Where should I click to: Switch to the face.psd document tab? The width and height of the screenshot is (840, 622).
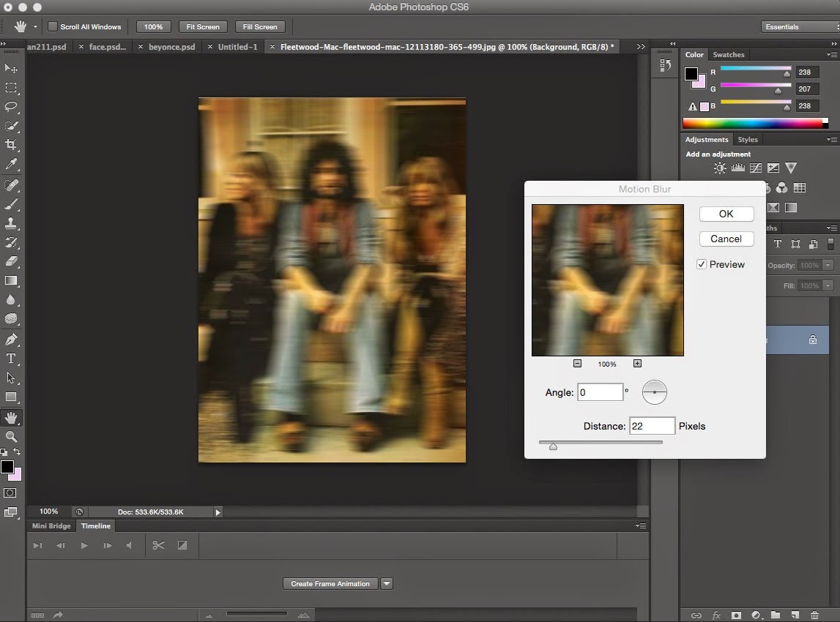click(x=107, y=47)
